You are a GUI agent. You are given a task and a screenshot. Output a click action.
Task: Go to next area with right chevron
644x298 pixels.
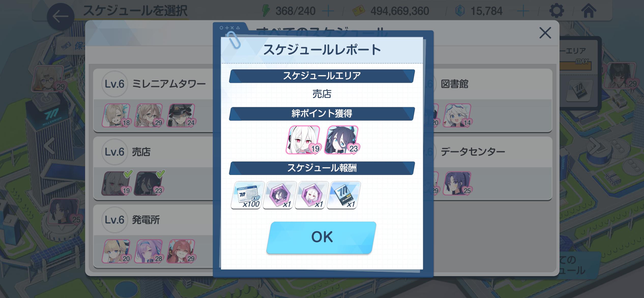(x=596, y=146)
